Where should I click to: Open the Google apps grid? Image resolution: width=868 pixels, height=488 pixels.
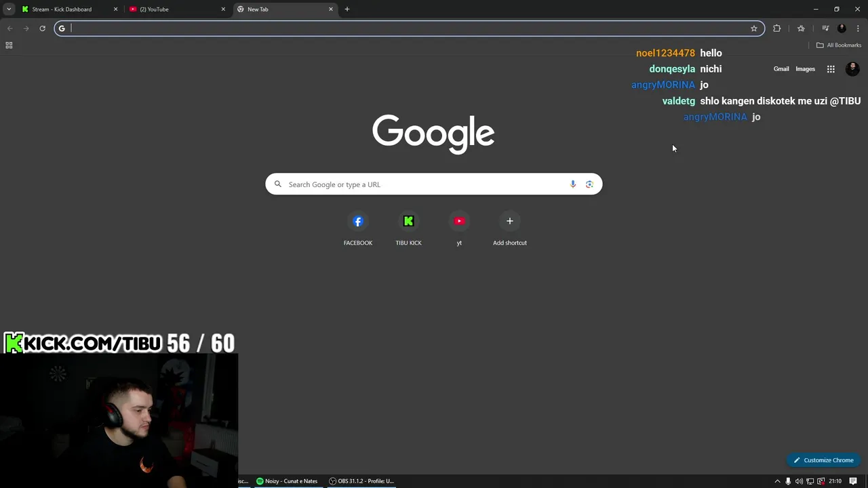pyautogui.click(x=831, y=69)
